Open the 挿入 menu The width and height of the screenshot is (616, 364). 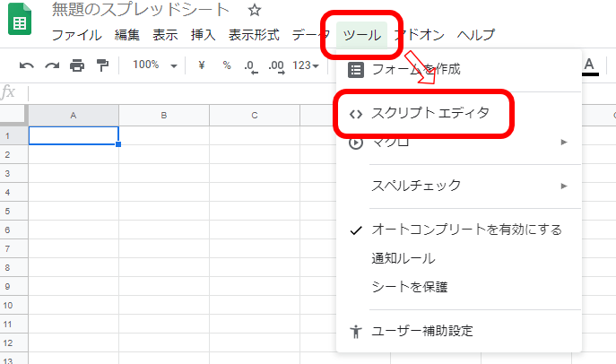click(204, 35)
